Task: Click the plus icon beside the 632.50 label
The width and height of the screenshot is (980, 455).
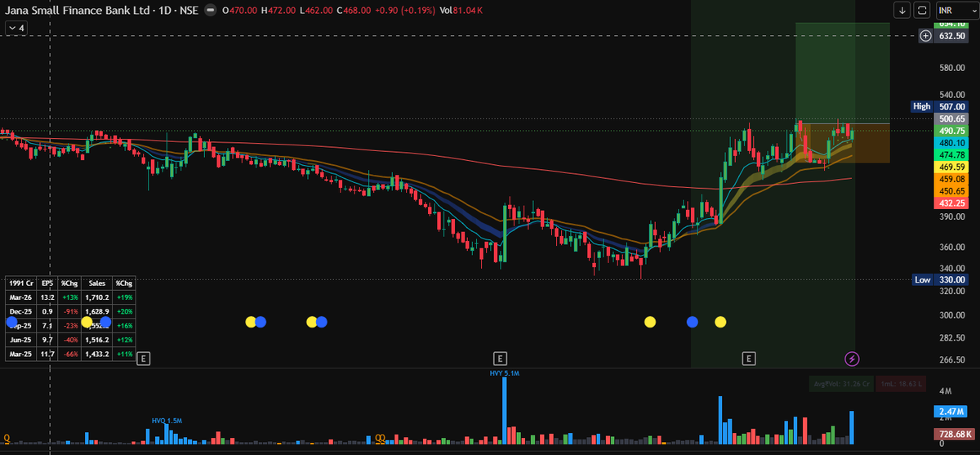Action: (925, 35)
